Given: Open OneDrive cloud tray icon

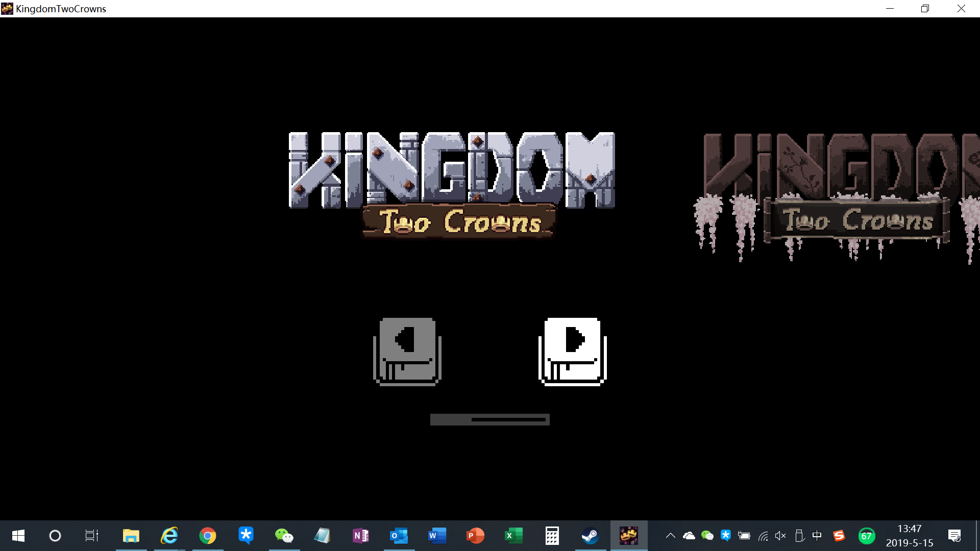Looking at the screenshot, I should 689,536.
